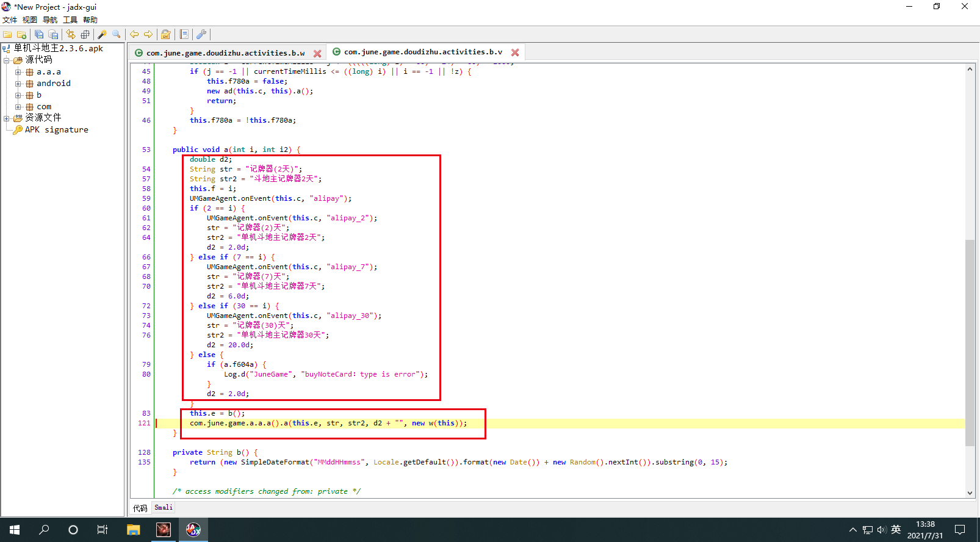Viewport: 980px width, 542px height.
Task: Expand the a.a.a package node
Action: pos(18,72)
